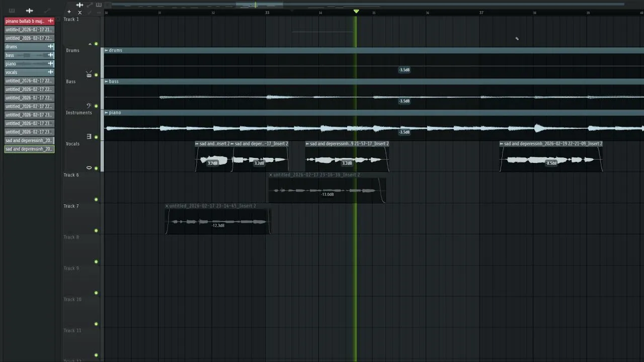644x362 pixels.
Task: Click the playlist overview scrollbar at top
Action: pyautogui.click(x=367, y=5)
